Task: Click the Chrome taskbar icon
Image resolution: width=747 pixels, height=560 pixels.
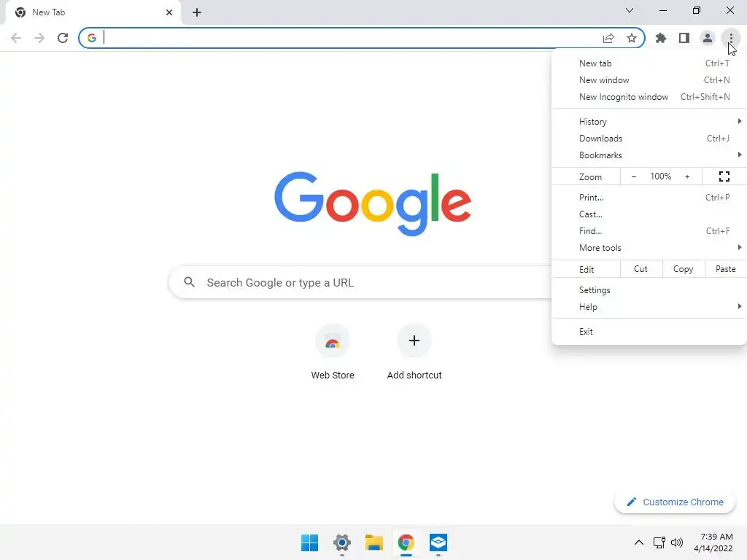Action: click(x=406, y=542)
